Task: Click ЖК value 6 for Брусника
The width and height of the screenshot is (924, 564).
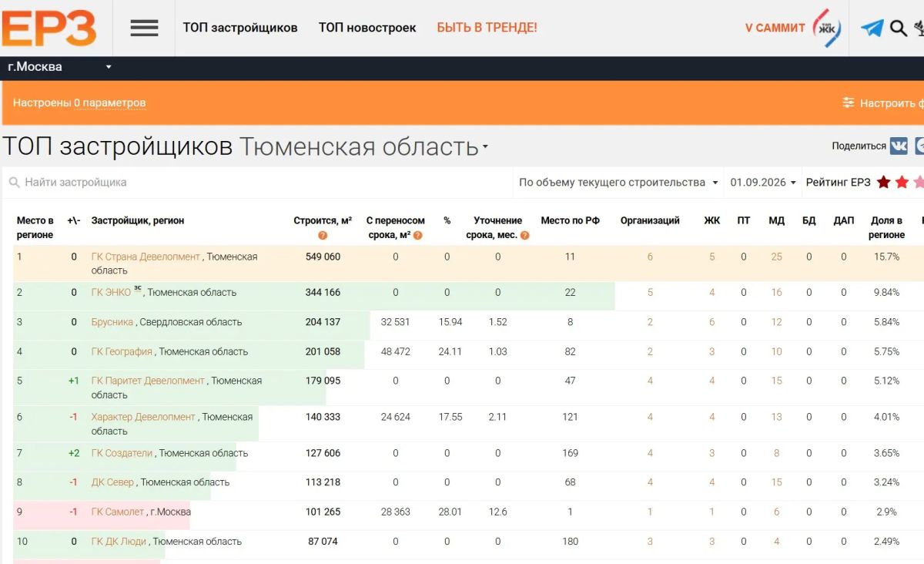Action: click(x=712, y=322)
